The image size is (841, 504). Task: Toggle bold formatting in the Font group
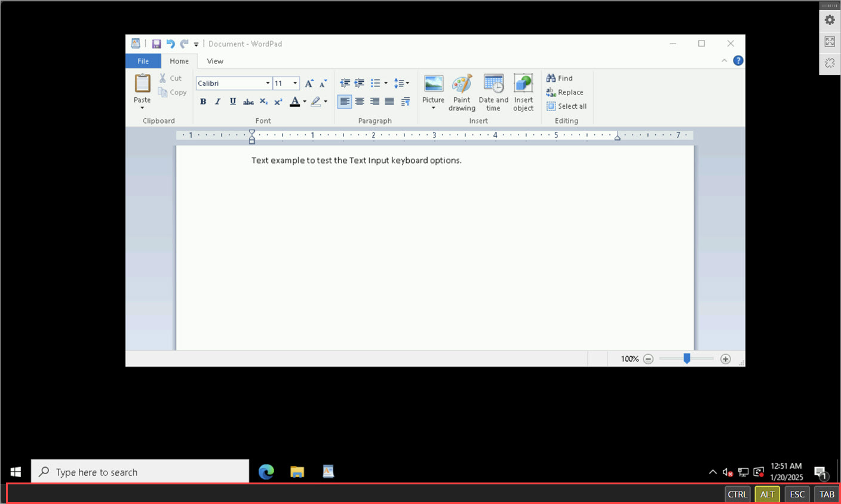click(203, 102)
